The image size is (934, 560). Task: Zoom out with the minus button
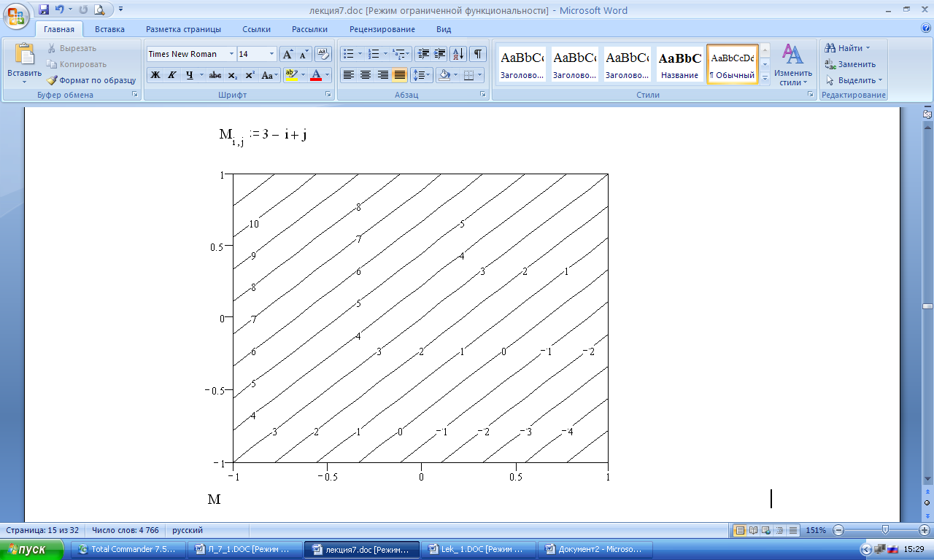[839, 530]
